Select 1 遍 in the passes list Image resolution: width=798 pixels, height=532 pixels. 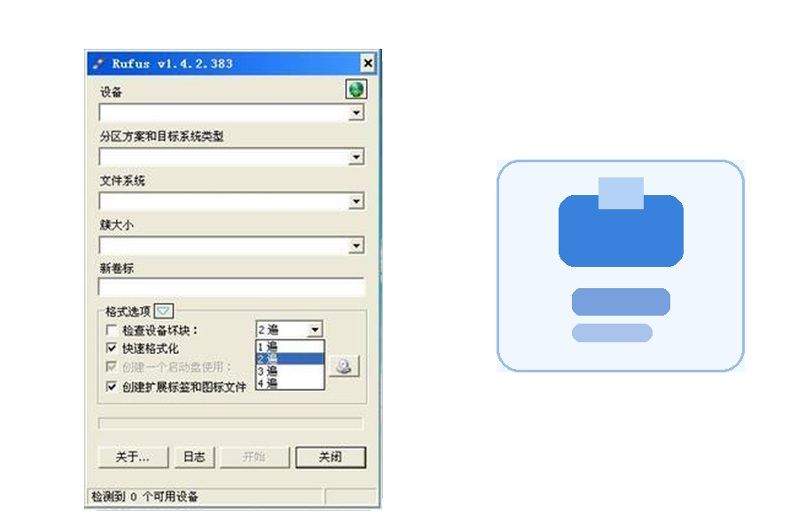coord(290,348)
